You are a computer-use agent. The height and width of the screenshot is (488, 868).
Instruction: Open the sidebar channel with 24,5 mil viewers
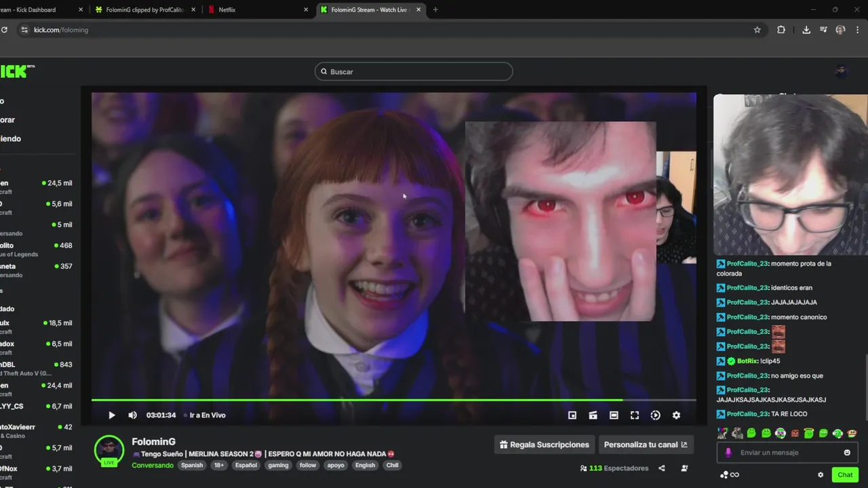click(x=37, y=186)
